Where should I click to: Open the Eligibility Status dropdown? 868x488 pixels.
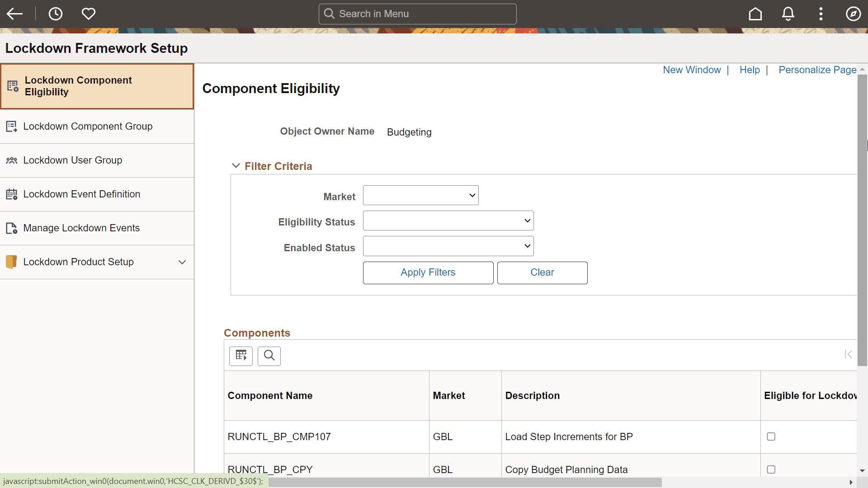pos(448,221)
